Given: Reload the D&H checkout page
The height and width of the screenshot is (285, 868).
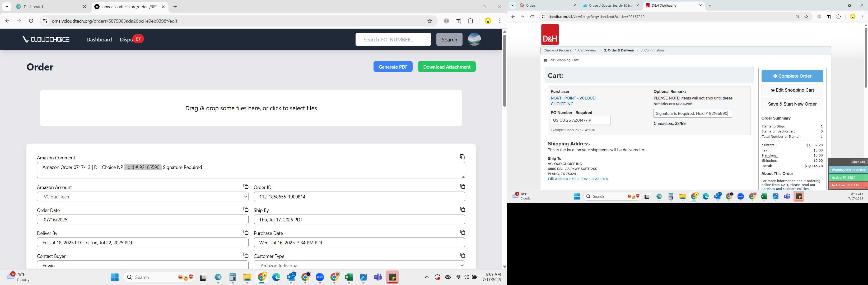Looking at the screenshot, I should click(x=532, y=16).
